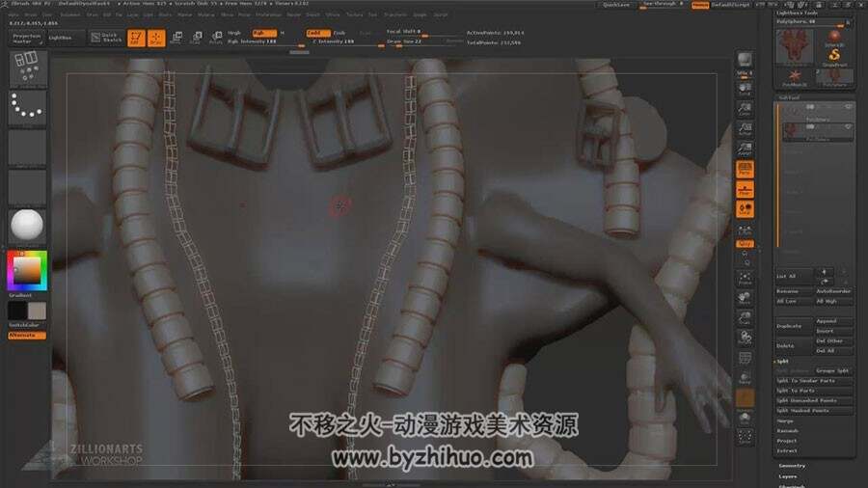Toggle the Xyz rotation mode
The height and width of the screenshot is (488, 868).
745,244
